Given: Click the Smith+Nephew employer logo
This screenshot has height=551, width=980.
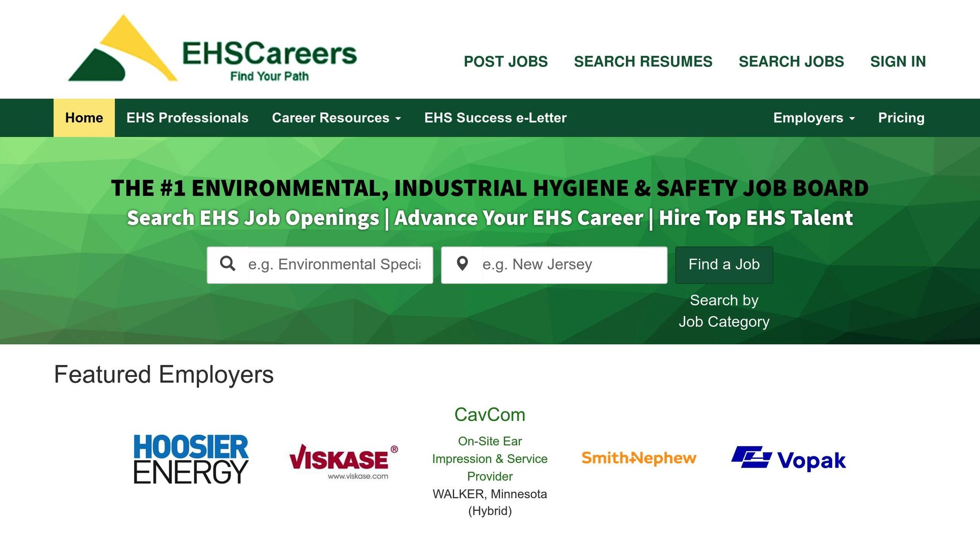Looking at the screenshot, I should (639, 458).
